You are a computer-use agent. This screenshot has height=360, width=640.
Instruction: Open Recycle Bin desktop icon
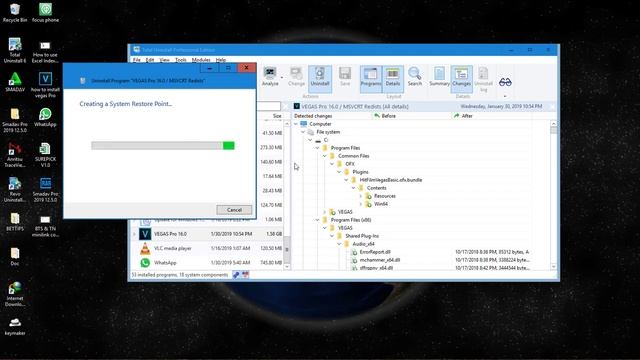coord(15,13)
